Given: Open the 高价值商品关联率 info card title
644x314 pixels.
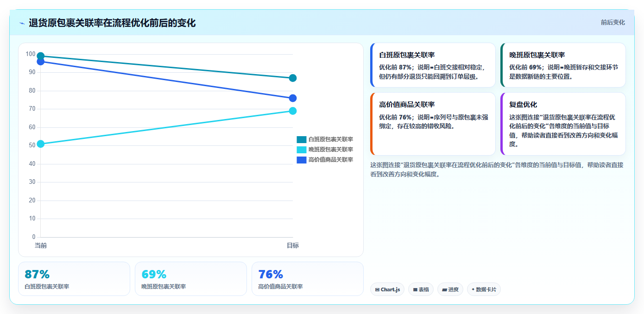Looking at the screenshot, I should pos(407,105).
